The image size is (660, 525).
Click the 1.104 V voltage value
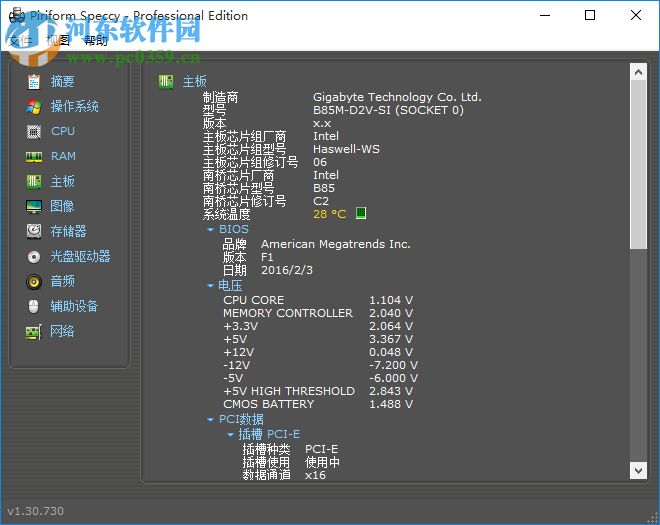tap(391, 300)
